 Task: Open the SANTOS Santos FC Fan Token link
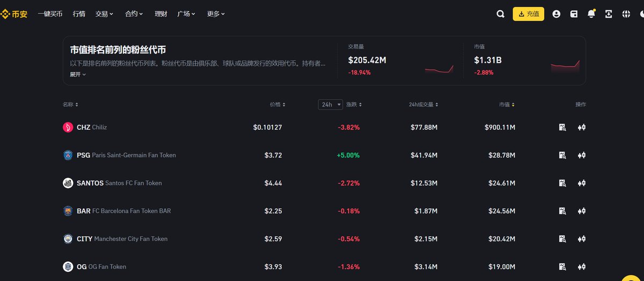pos(119,183)
